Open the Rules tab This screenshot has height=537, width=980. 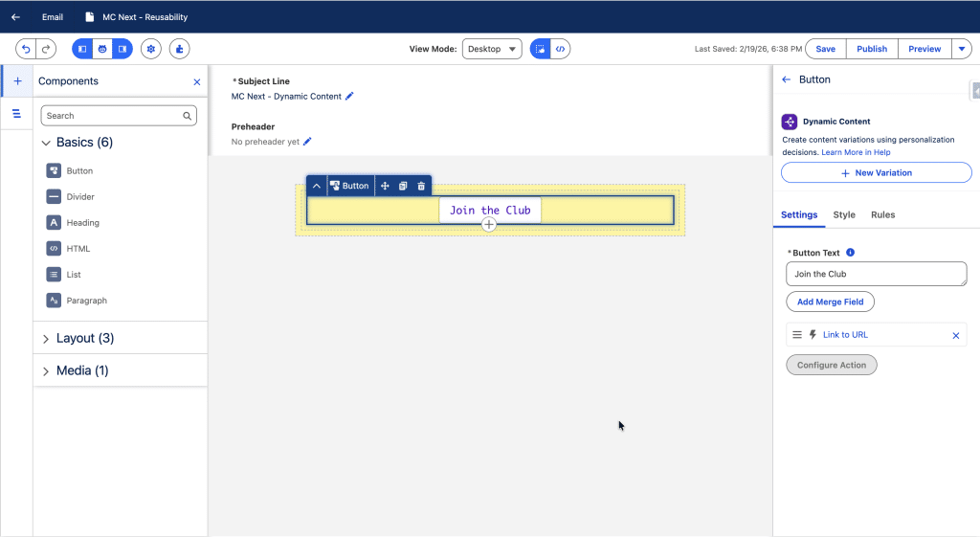pyautogui.click(x=882, y=215)
